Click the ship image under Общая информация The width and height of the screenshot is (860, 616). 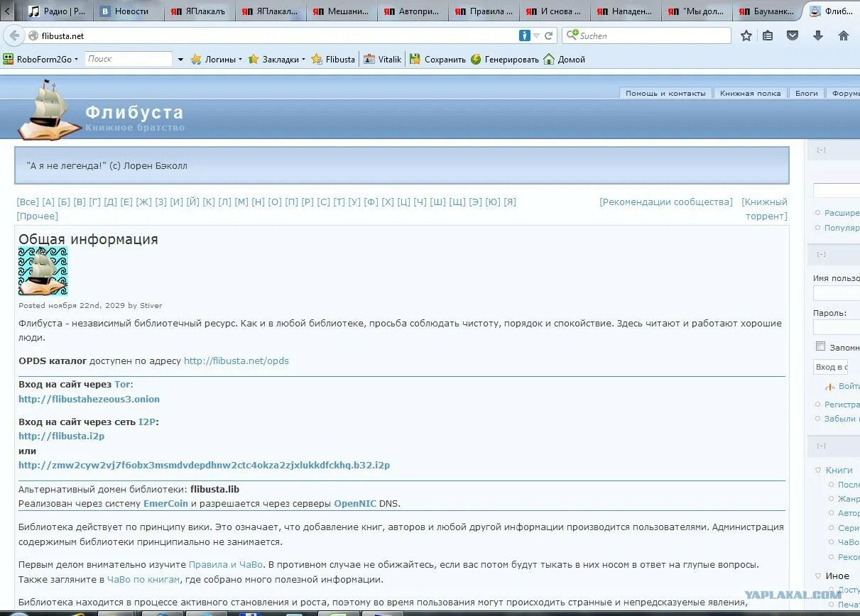[x=43, y=271]
